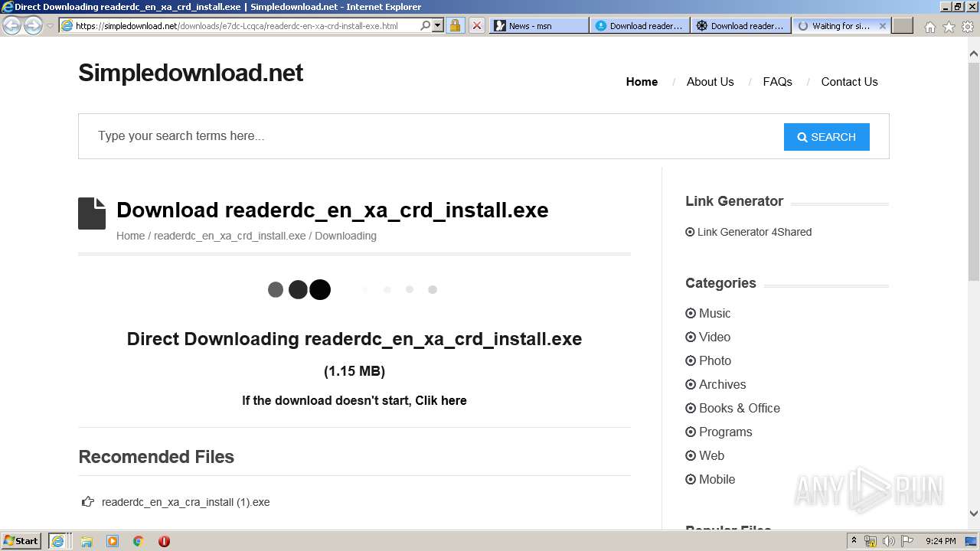Switch to the second Download reader tab

[x=740, y=25]
